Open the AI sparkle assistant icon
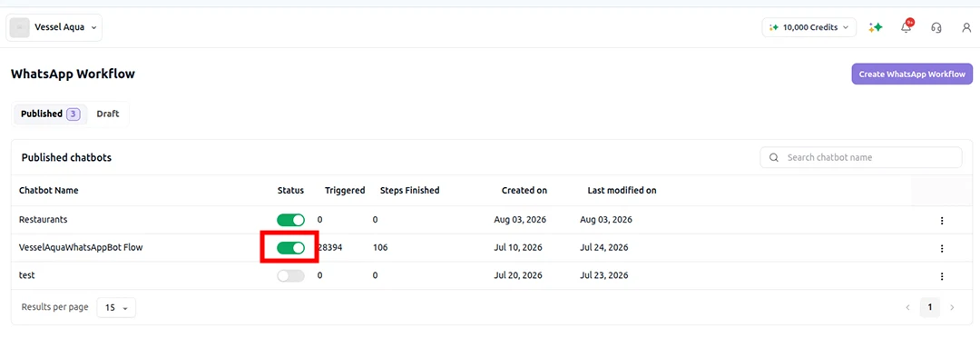980x338 pixels. [876, 27]
